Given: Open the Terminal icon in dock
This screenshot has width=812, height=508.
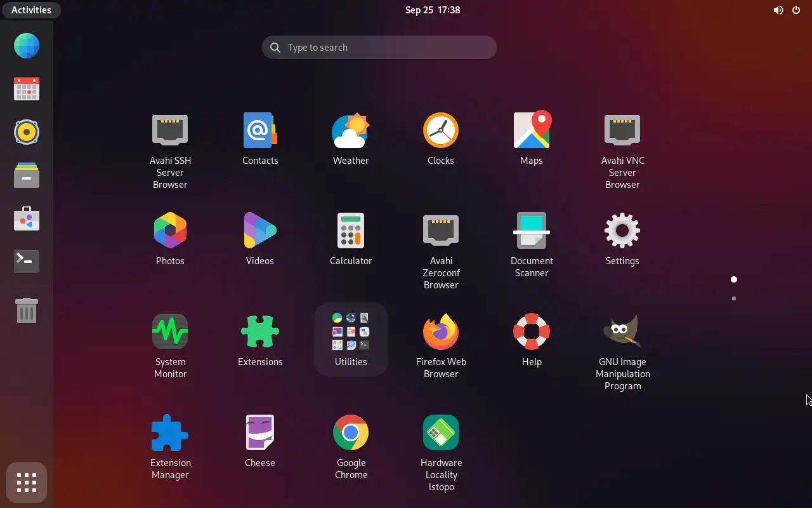Looking at the screenshot, I should 27,261.
